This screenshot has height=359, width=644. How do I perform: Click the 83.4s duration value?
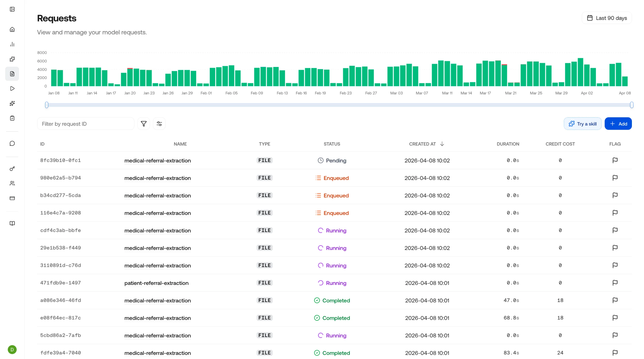pos(511,353)
